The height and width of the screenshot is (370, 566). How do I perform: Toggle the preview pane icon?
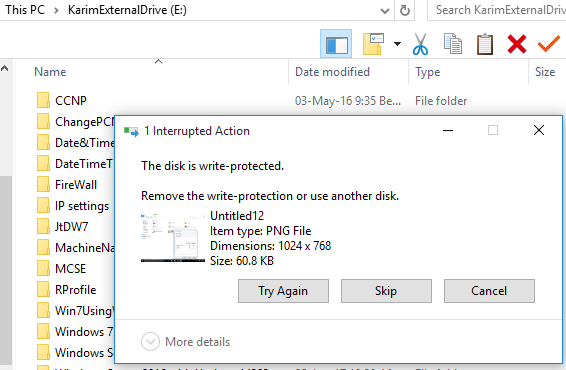click(x=336, y=44)
